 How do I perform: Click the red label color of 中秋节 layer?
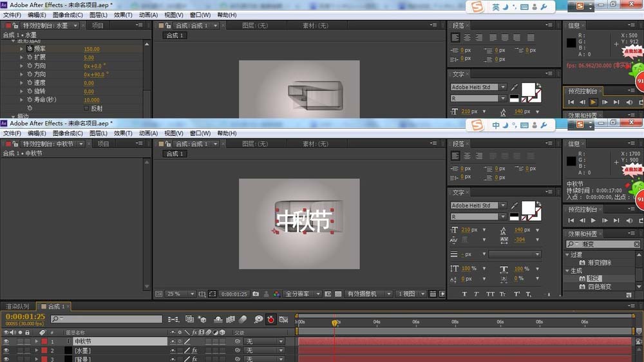[44, 341]
